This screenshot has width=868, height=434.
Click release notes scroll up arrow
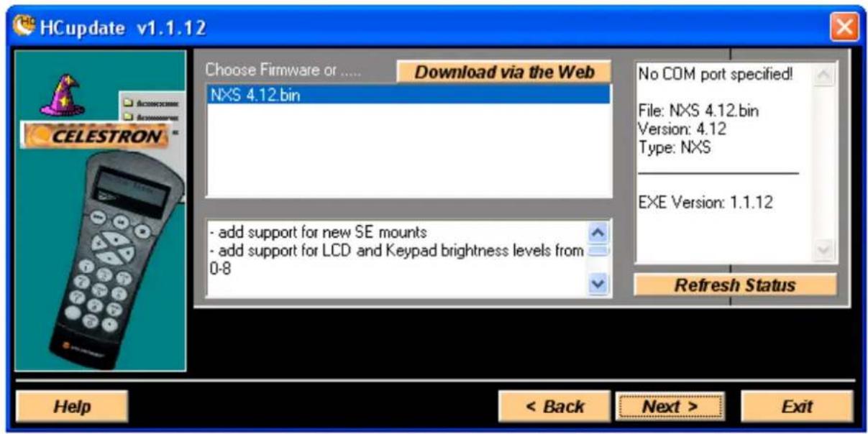[x=598, y=232]
